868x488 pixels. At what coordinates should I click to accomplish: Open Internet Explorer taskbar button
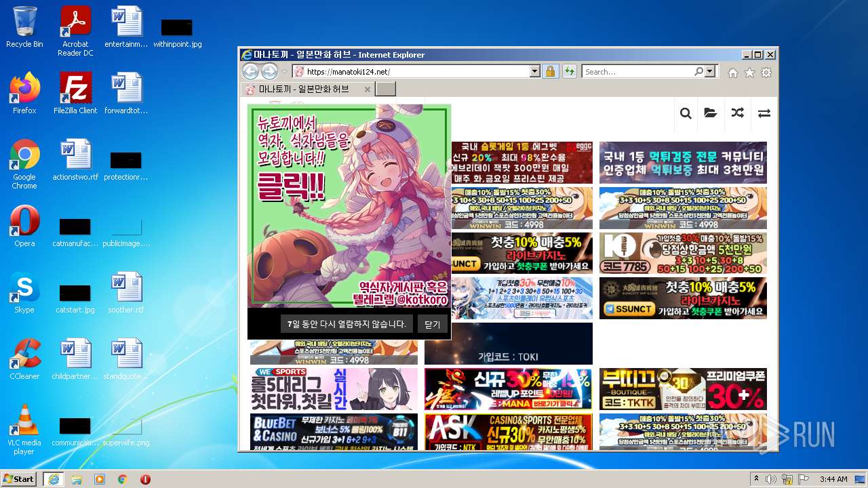pos(53,479)
